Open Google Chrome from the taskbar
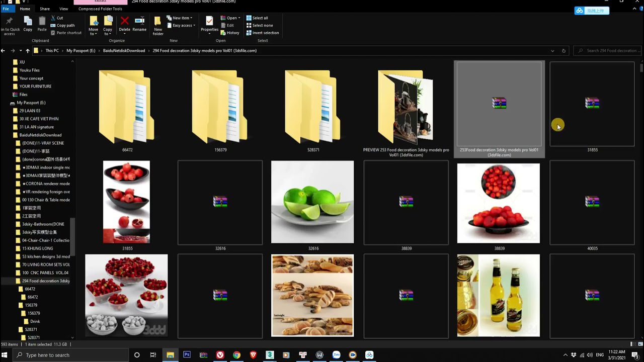Image resolution: width=644 pixels, height=362 pixels. coord(236,355)
